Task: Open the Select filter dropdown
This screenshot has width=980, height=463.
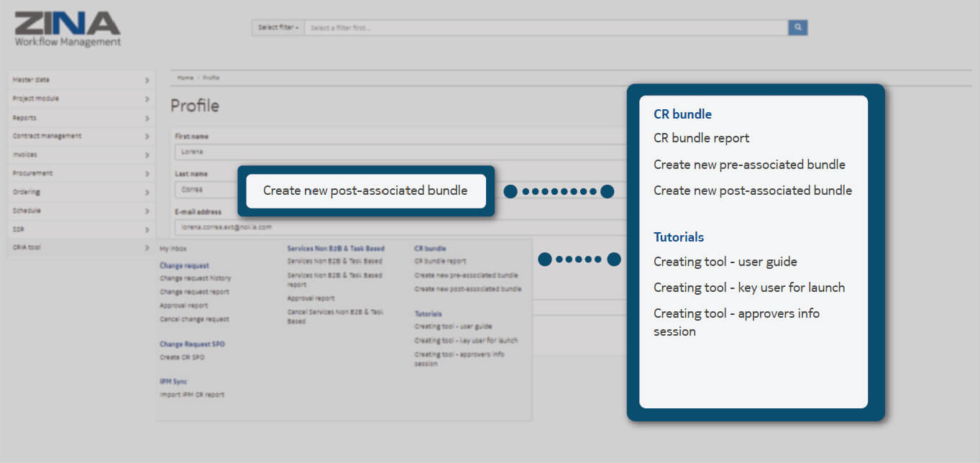Action: coord(278,27)
